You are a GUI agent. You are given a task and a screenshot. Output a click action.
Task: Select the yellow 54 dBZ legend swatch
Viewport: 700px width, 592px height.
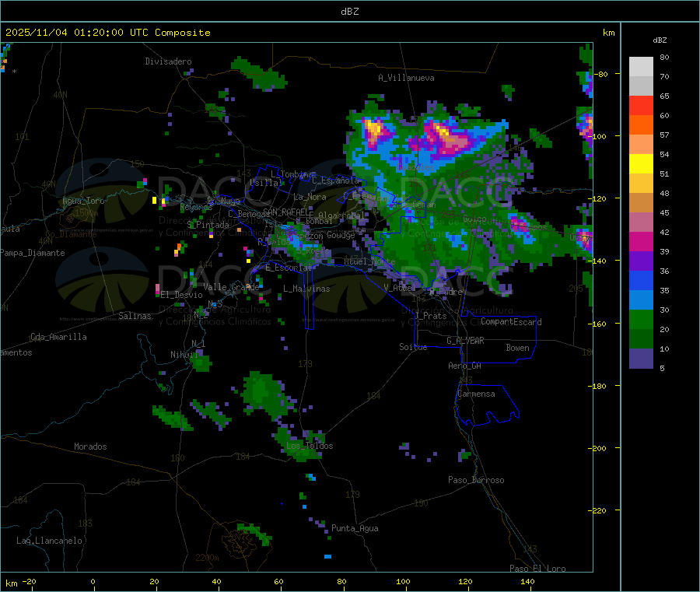coord(641,164)
